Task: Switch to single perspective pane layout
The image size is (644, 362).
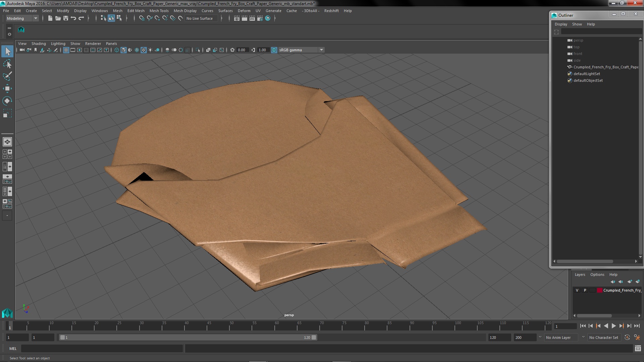Action: pyautogui.click(x=7, y=142)
